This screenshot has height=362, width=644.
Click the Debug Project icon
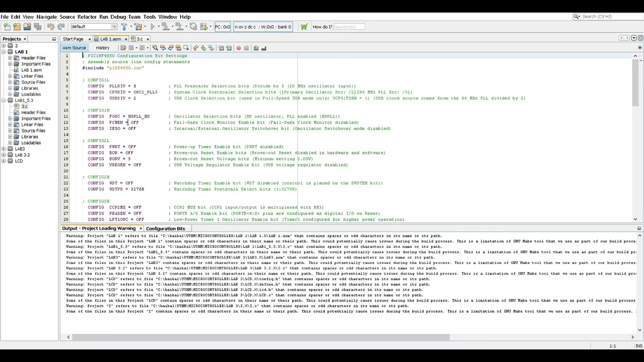tap(203, 27)
